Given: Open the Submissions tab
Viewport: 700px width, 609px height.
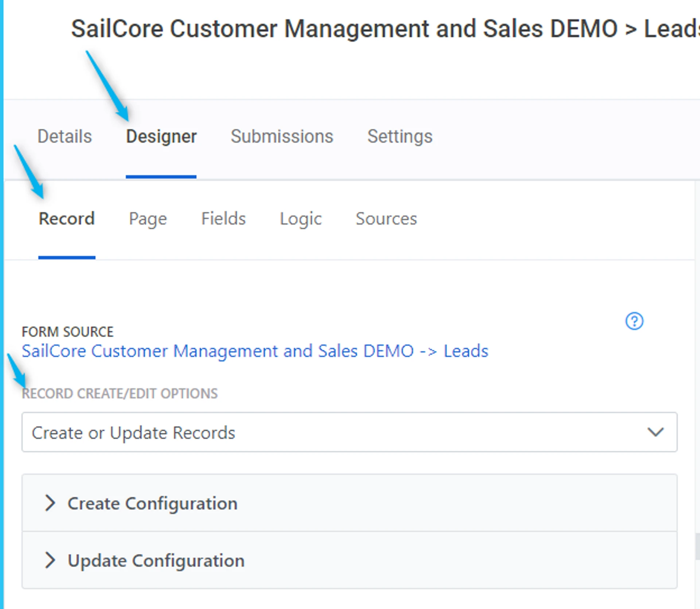Looking at the screenshot, I should pyautogui.click(x=282, y=136).
